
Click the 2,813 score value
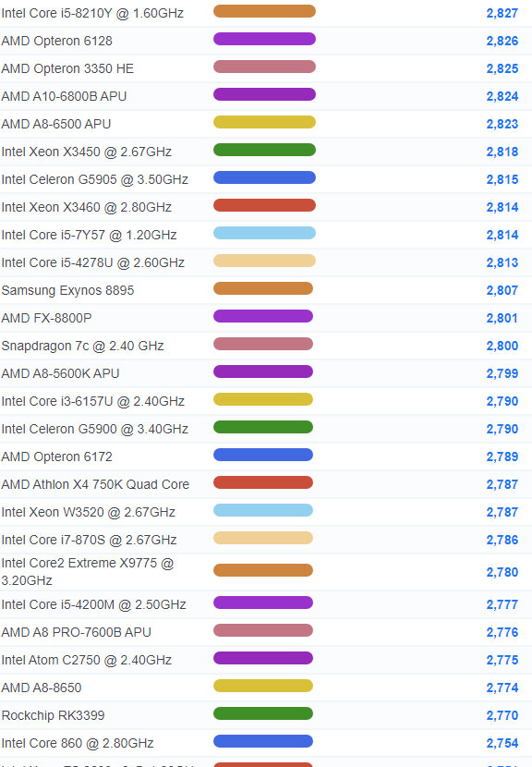coord(502,262)
